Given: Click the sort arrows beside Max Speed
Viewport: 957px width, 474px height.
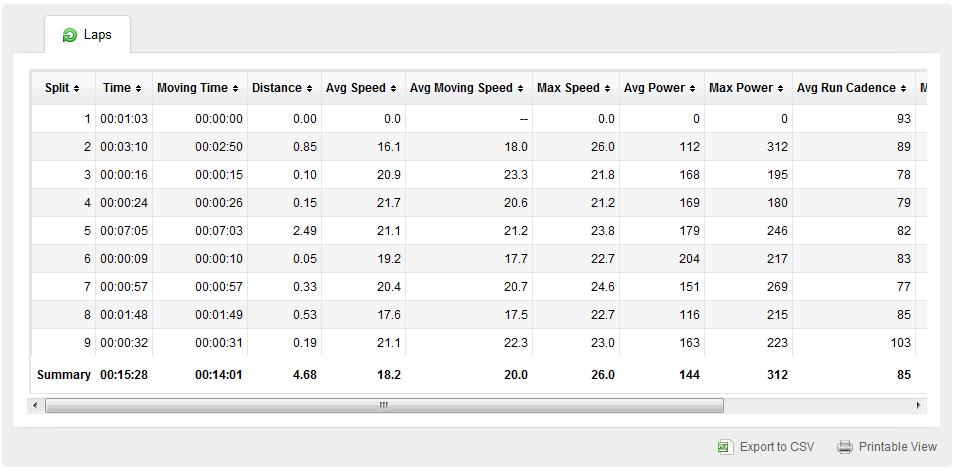Looking at the screenshot, I should [607, 88].
